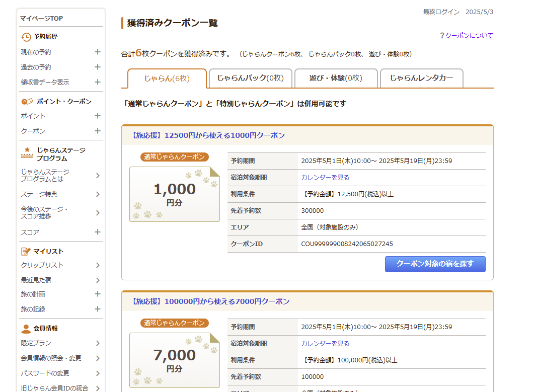Expand the クーポン sidebar plus icon
536x392 pixels.
98,131
